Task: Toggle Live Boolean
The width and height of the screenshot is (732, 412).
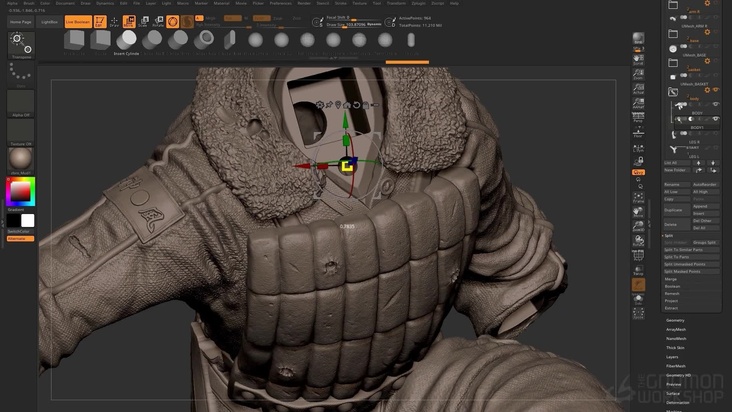Action: (x=78, y=22)
